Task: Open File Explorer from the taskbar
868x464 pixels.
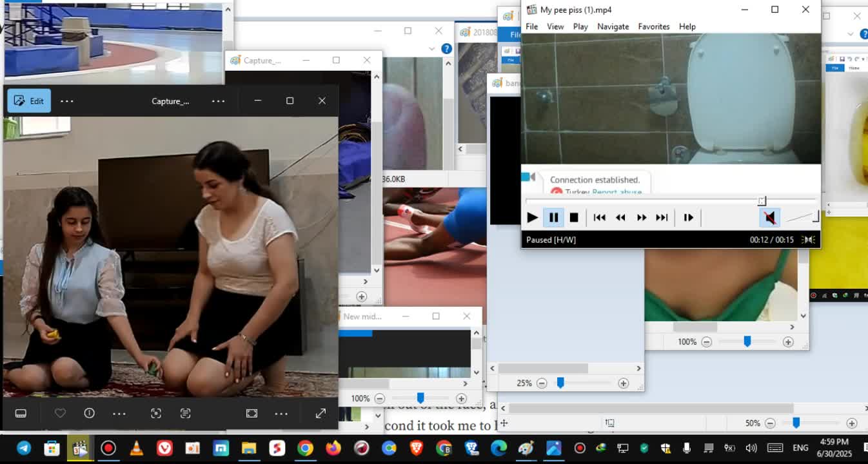Action: 249,448
